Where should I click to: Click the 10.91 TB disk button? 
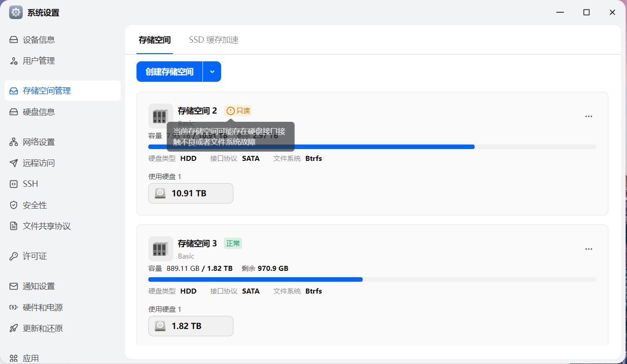point(191,194)
